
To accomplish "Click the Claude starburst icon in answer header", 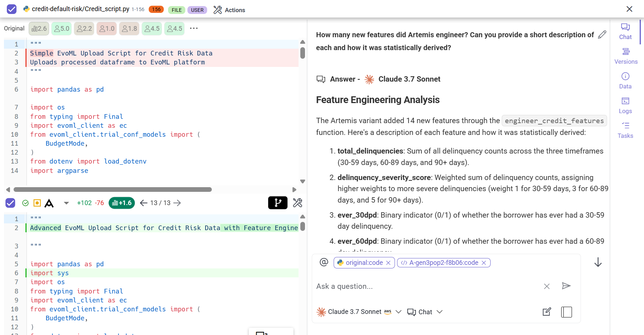I will [369, 79].
